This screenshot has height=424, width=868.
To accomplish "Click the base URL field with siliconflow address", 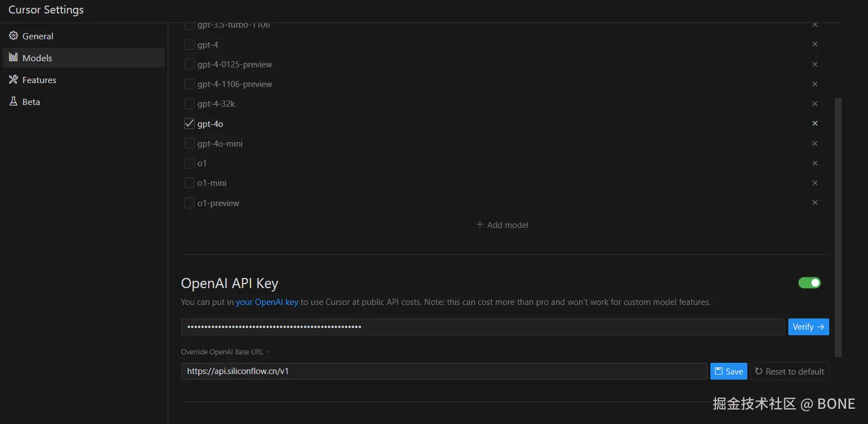I will [x=444, y=371].
